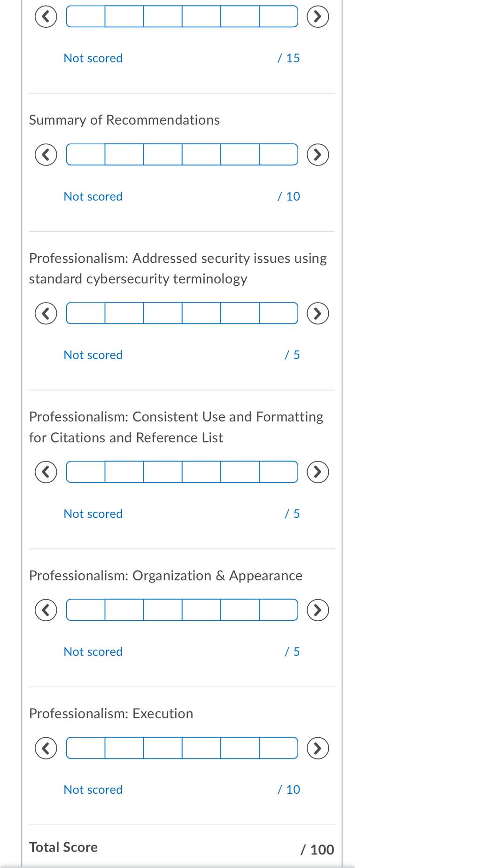Click previous-level arrow for Professionalism: Execution
The image size is (481, 868).
(46, 748)
